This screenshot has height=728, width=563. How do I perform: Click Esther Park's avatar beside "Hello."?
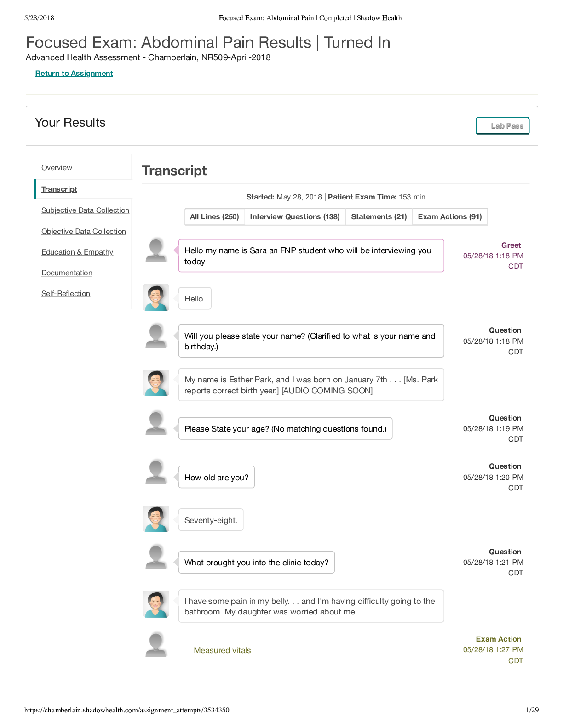click(x=156, y=298)
